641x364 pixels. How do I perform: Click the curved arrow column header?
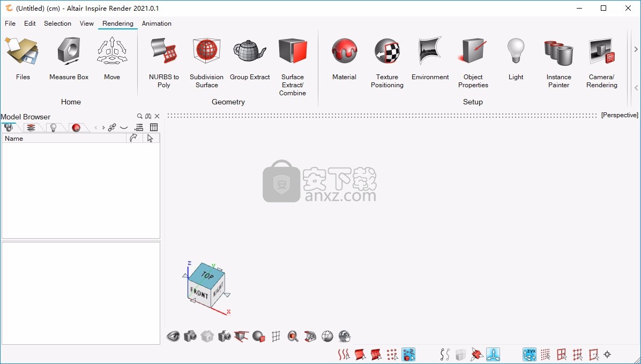pyautogui.click(x=134, y=138)
